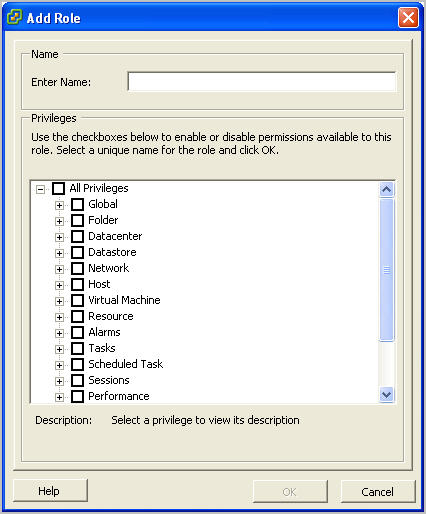Expand the Network privileges node
This screenshot has width=426, height=514.
59,269
